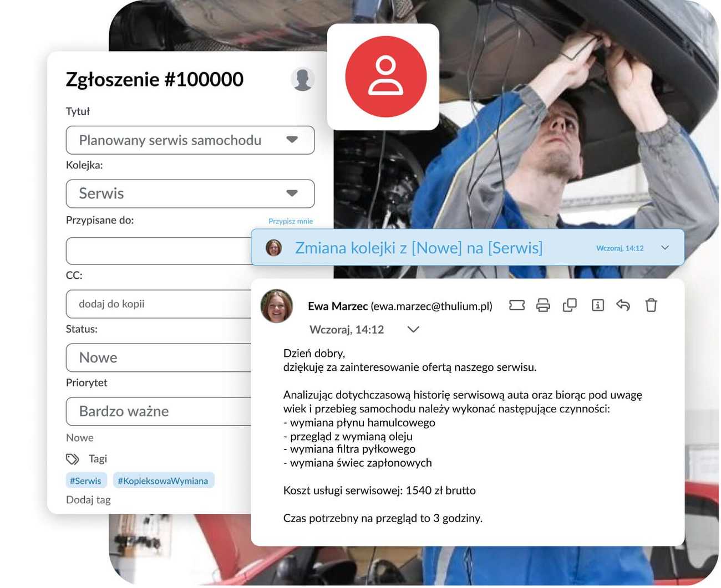Expand message details chevron below sender
This screenshot has width=721, height=588.
point(413,330)
